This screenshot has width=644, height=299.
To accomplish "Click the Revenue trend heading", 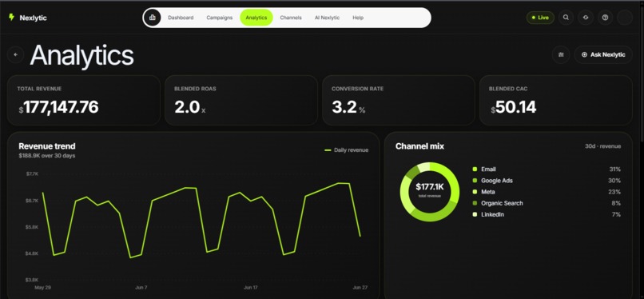I will pos(47,146).
